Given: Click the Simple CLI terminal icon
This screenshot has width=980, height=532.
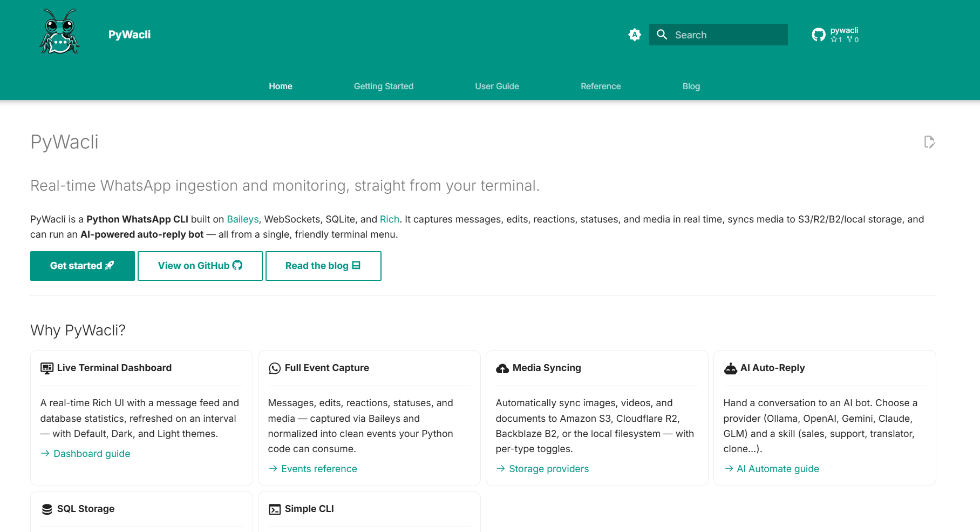Looking at the screenshot, I should pos(275,509).
